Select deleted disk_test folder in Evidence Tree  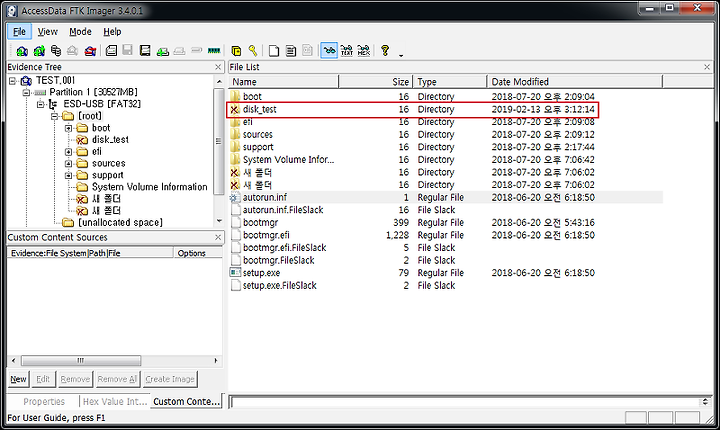click(x=110, y=140)
